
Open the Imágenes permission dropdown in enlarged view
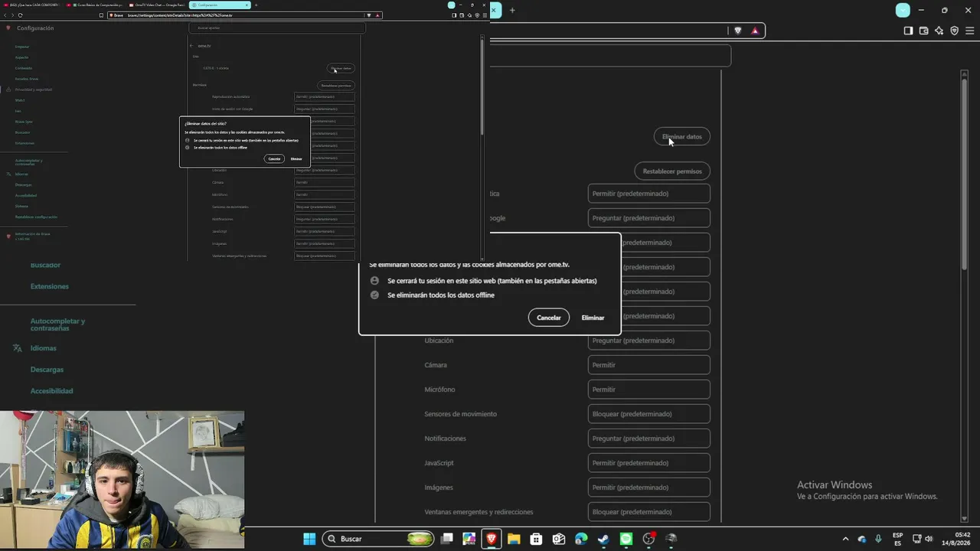coord(648,487)
